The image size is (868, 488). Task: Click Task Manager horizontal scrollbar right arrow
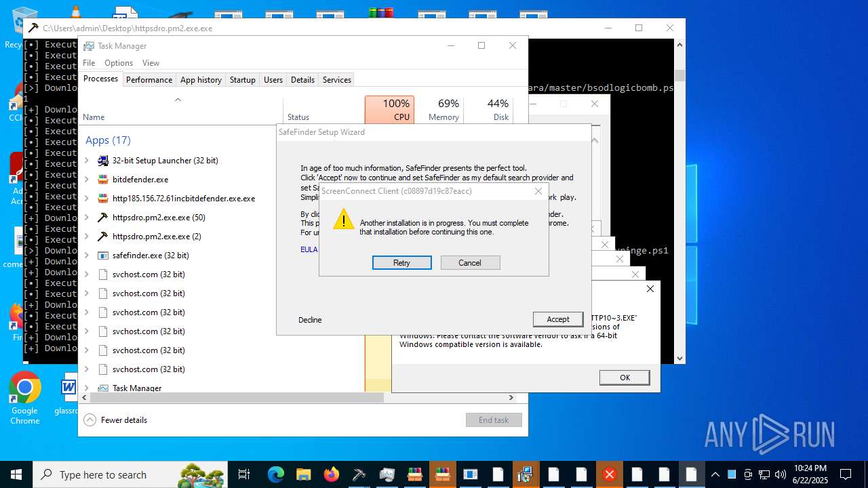tap(511, 397)
